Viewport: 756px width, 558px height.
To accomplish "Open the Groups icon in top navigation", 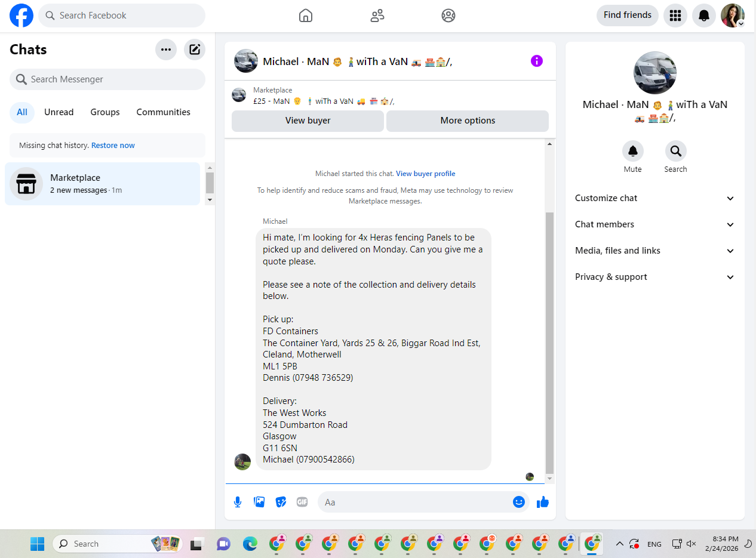I will tap(448, 16).
